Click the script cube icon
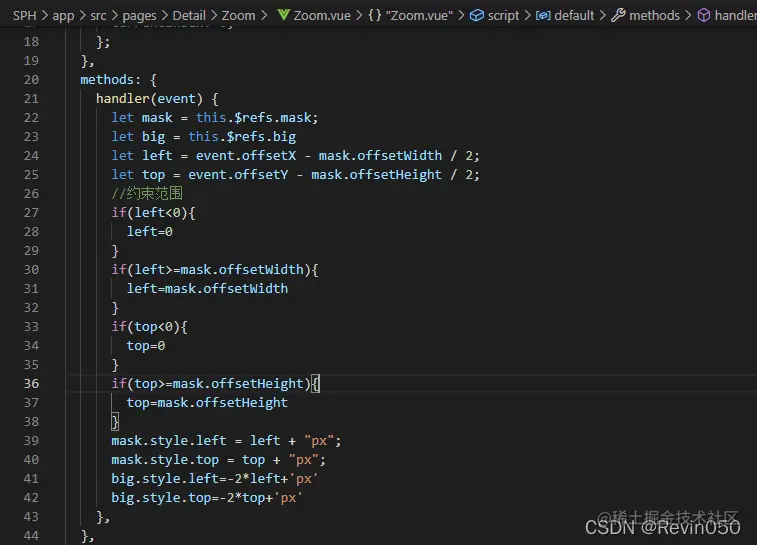Image resolution: width=757 pixels, height=545 pixels. pyautogui.click(x=477, y=15)
